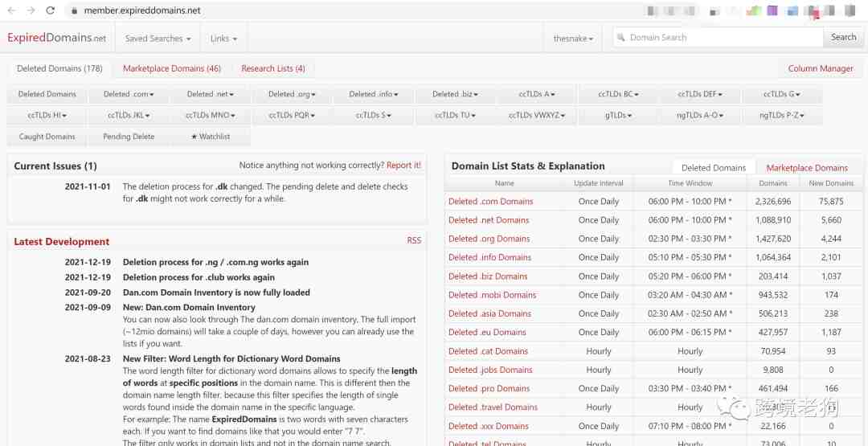Open the Pending Delete list
The width and height of the screenshot is (868, 446).
click(x=129, y=137)
